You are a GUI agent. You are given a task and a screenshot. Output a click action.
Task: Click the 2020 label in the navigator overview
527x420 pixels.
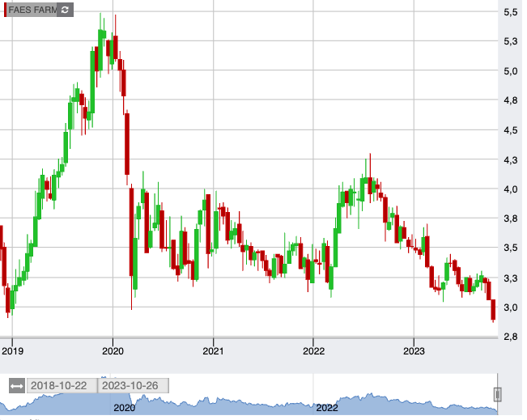click(125, 408)
